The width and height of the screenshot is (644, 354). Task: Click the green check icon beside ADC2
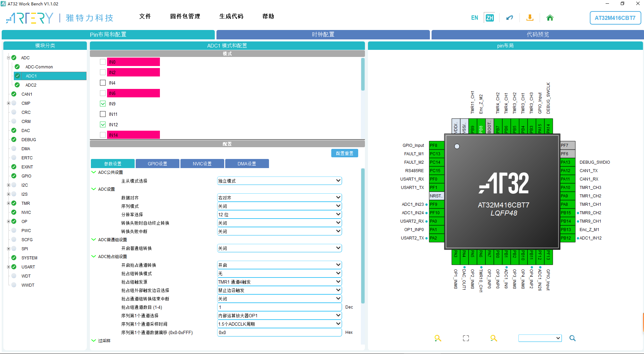pyautogui.click(x=17, y=85)
